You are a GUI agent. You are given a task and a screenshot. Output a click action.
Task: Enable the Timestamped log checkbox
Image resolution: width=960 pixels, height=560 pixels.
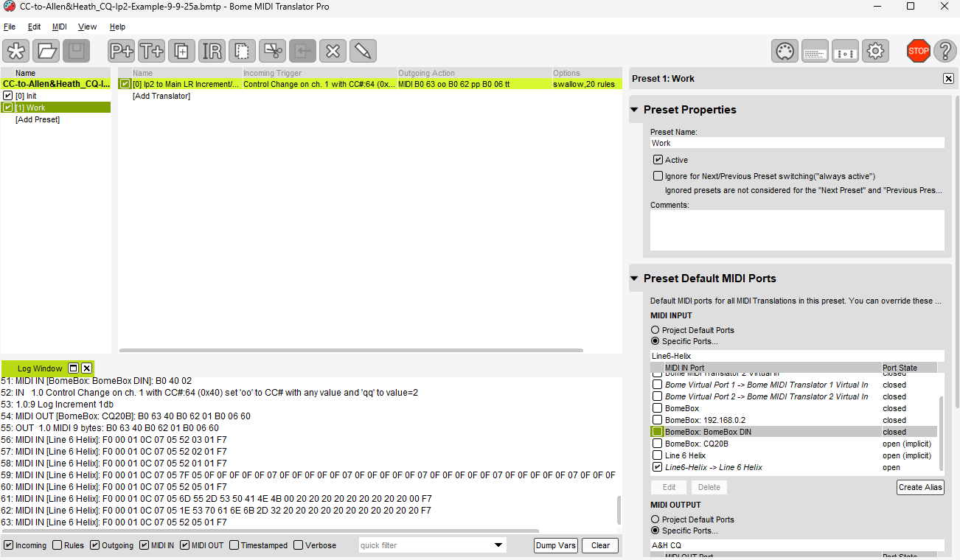[234, 545]
